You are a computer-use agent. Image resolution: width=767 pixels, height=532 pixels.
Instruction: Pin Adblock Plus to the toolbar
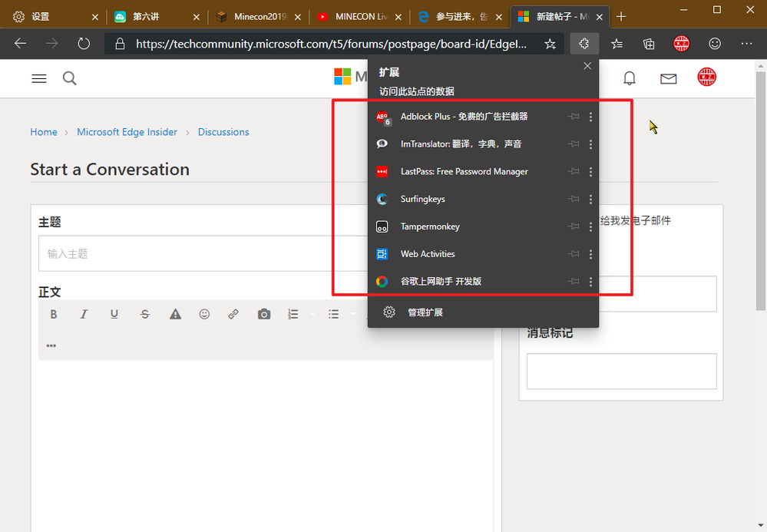(574, 117)
